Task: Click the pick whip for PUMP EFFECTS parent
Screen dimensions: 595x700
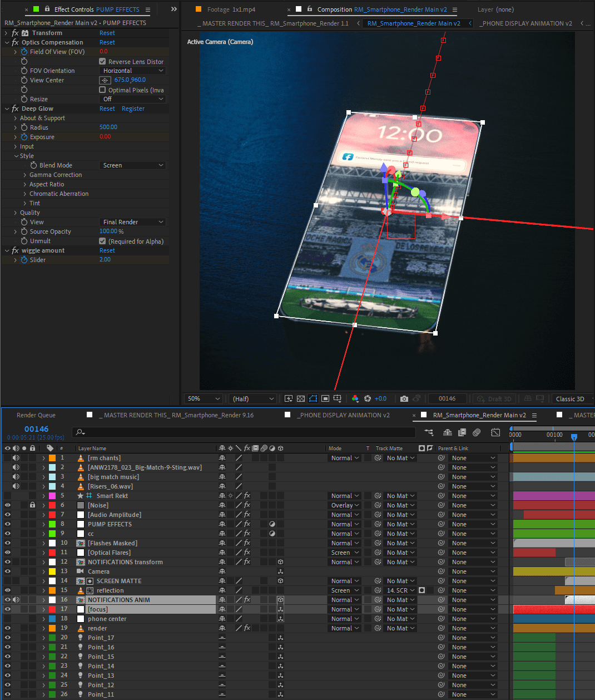Action: tap(441, 524)
